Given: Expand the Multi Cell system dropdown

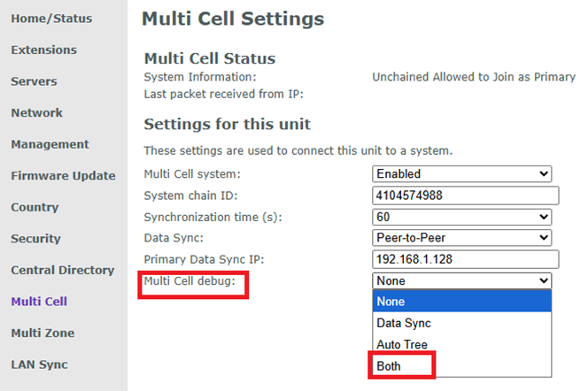Looking at the screenshot, I should [462, 174].
